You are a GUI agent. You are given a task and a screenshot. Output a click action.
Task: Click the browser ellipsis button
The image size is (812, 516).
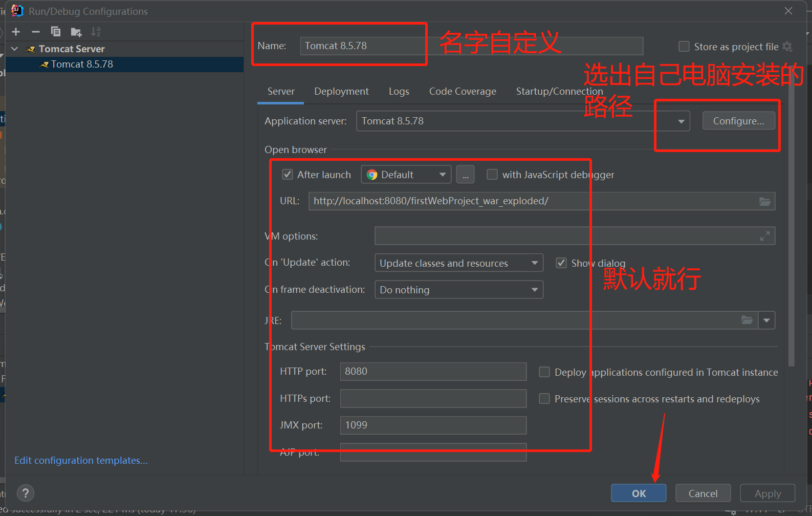pyautogui.click(x=465, y=175)
